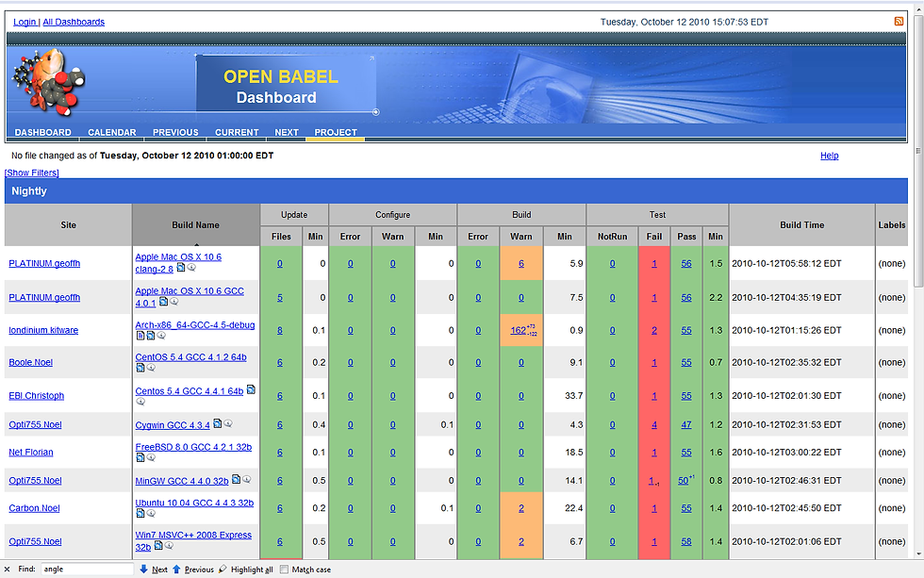The width and height of the screenshot is (924, 578).
Task: Close the find bar
Action: [x=8, y=570]
